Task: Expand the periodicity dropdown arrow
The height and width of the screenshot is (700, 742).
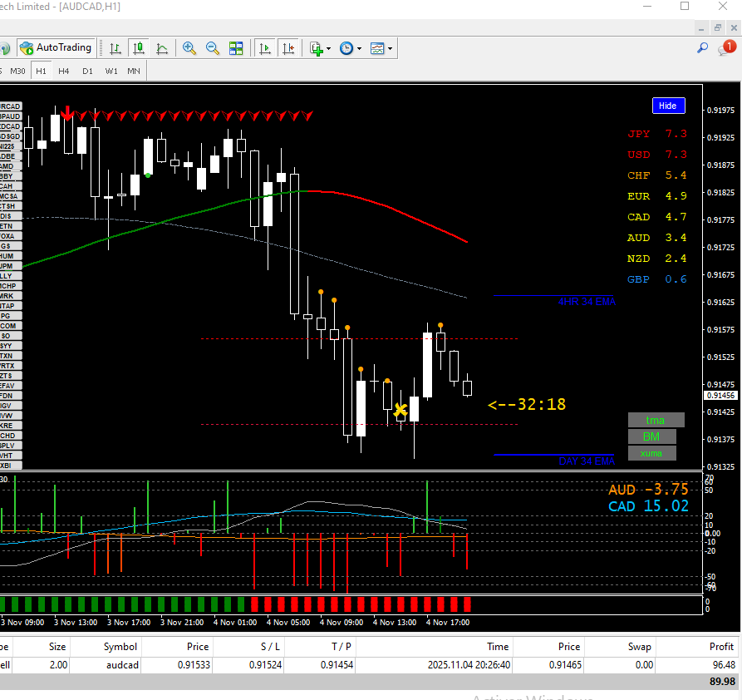Action: (359, 48)
